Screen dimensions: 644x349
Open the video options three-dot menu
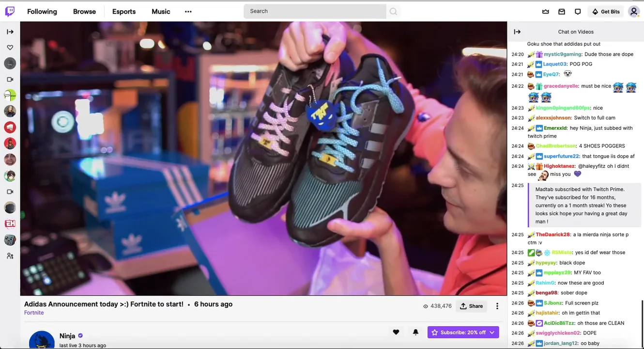(x=497, y=306)
